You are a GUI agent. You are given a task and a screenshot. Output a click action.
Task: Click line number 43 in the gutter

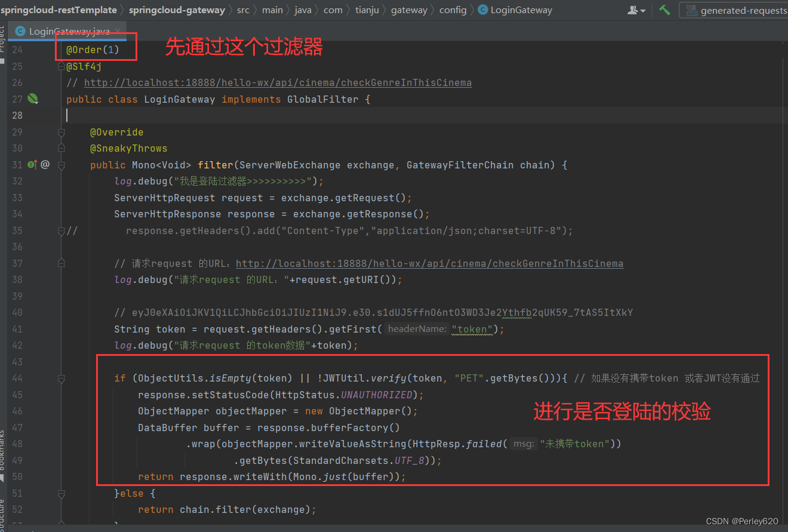coord(16,362)
